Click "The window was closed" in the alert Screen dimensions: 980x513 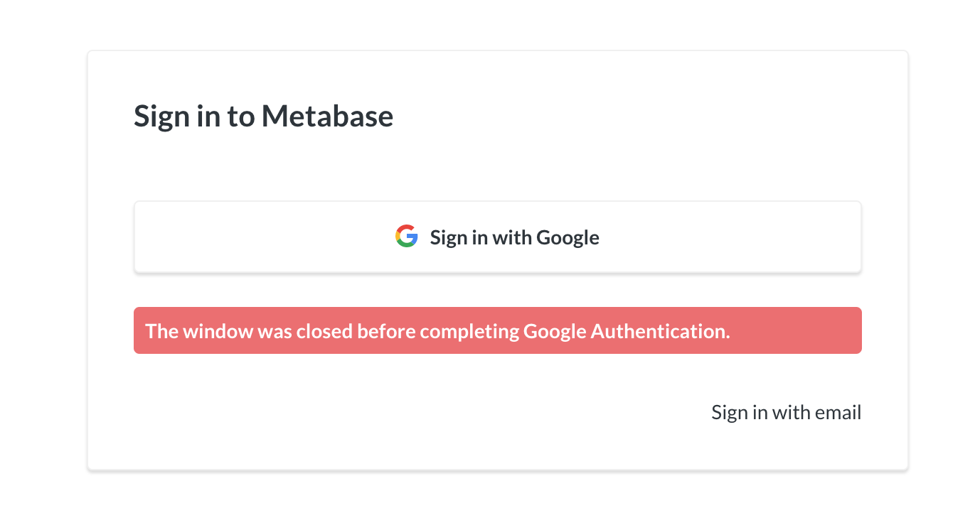(x=249, y=331)
